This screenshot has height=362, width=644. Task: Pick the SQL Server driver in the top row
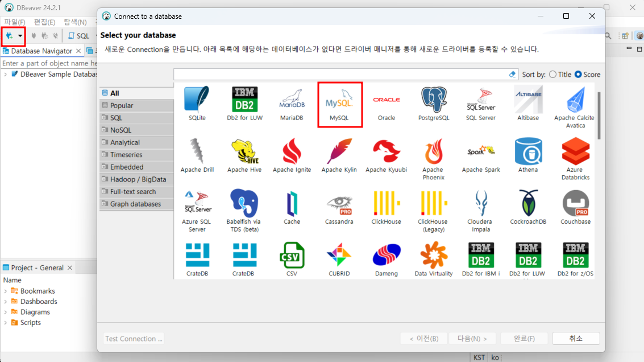click(481, 104)
